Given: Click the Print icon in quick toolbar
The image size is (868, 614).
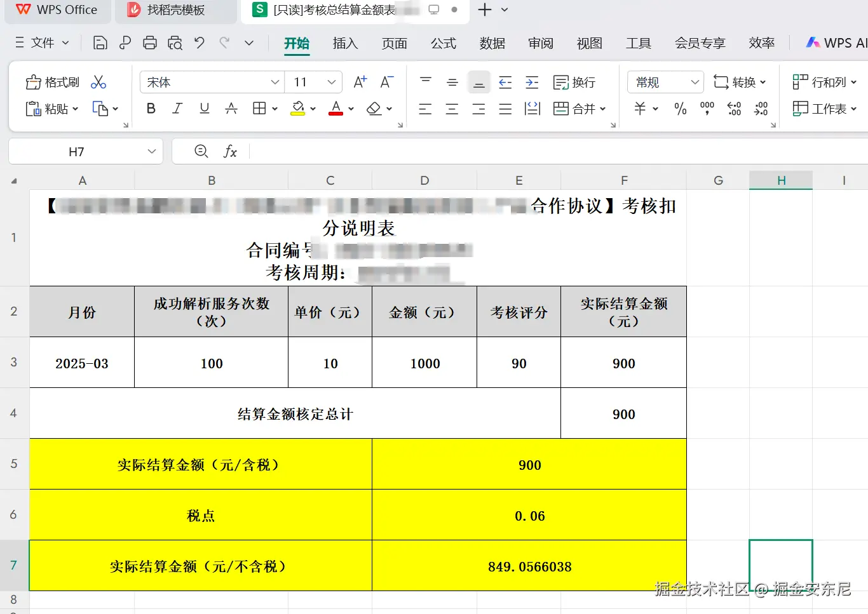Looking at the screenshot, I should (x=150, y=43).
